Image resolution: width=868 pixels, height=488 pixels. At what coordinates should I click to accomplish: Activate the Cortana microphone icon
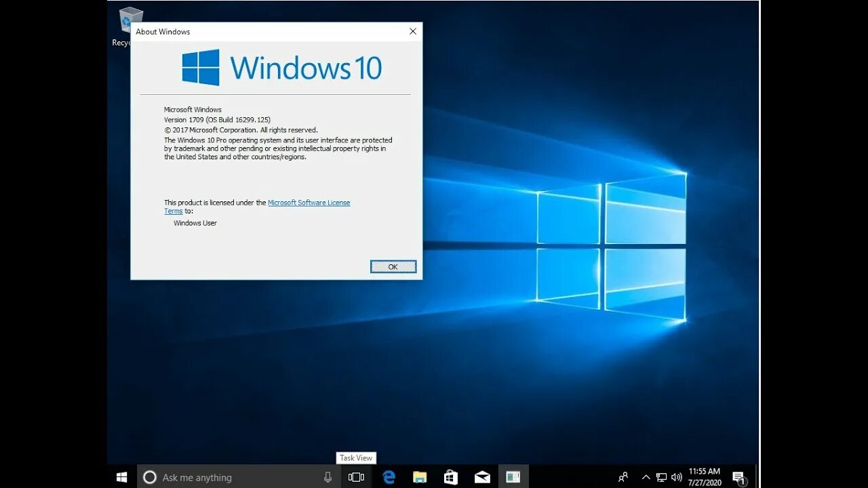click(x=328, y=477)
